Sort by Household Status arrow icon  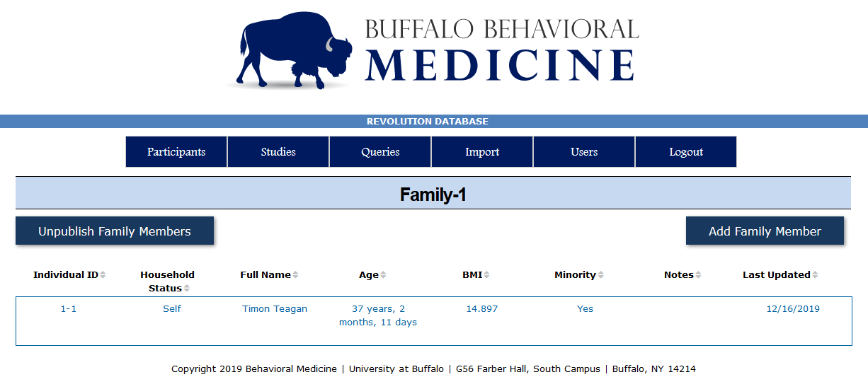[x=187, y=289]
